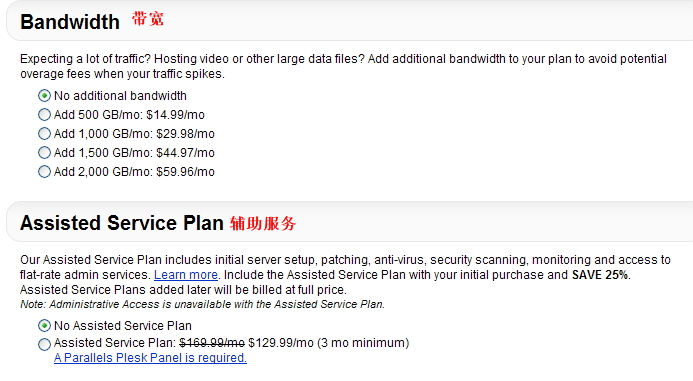This screenshot has width=693, height=381.
Task: Pick the Add 1,500 GB/mo radio option
Action: pyautogui.click(x=44, y=152)
